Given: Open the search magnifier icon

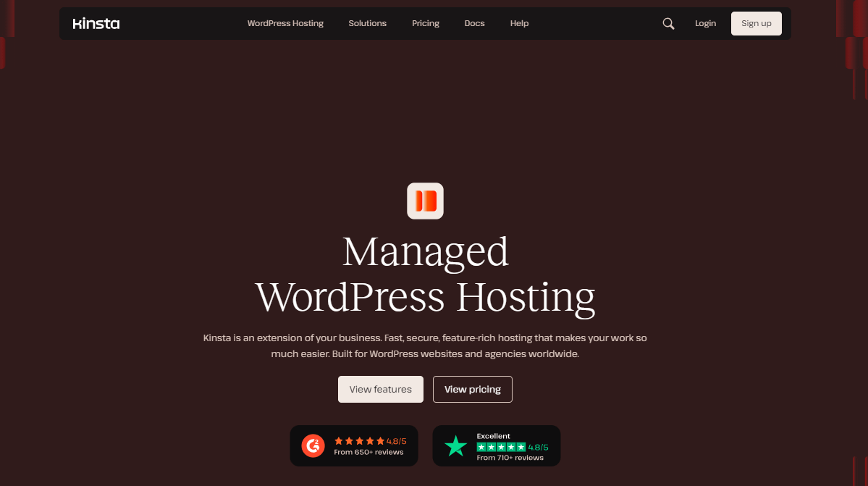Looking at the screenshot, I should (668, 23).
